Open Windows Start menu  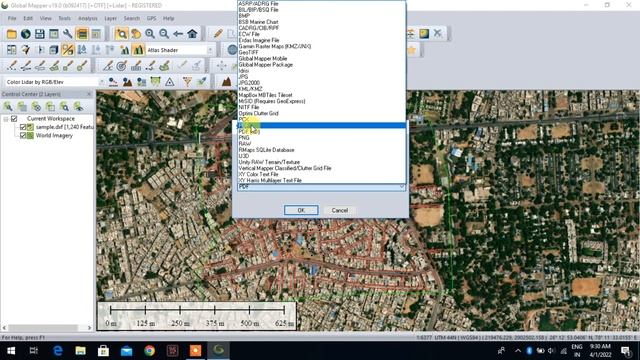pos(11,351)
